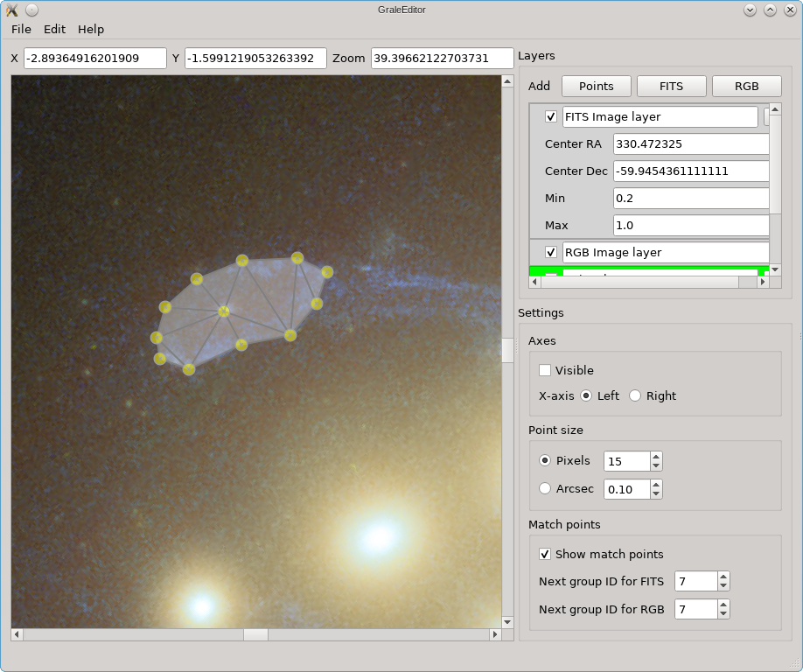Add a new FITS layer
Viewport: 803px width, 672px height.
tap(672, 86)
